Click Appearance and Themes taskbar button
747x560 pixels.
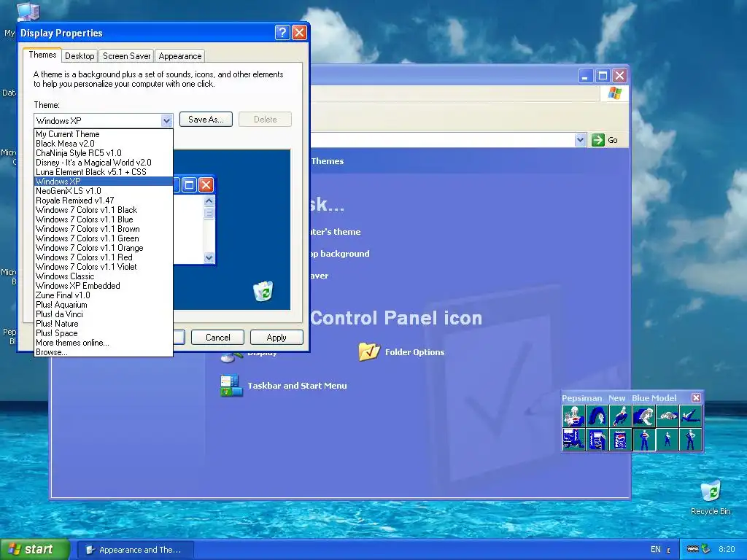135,550
